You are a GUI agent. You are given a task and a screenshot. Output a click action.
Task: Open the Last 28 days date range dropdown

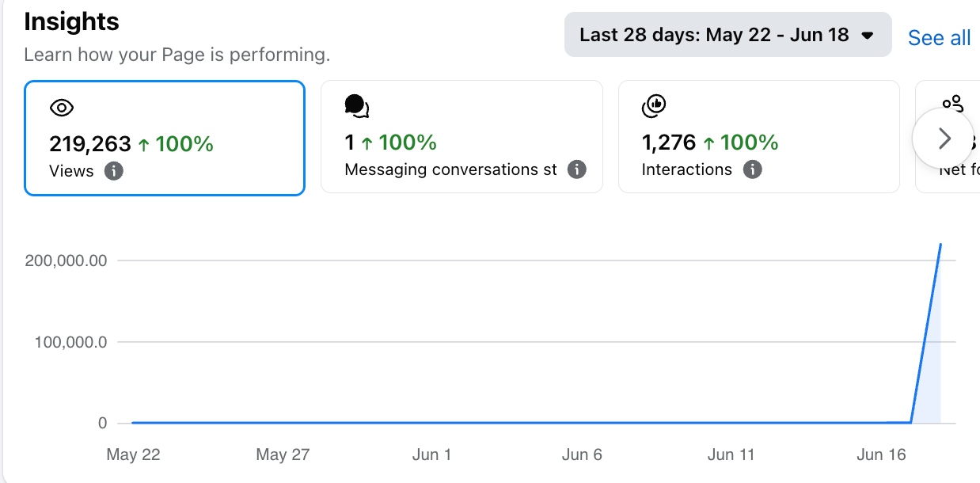727,35
